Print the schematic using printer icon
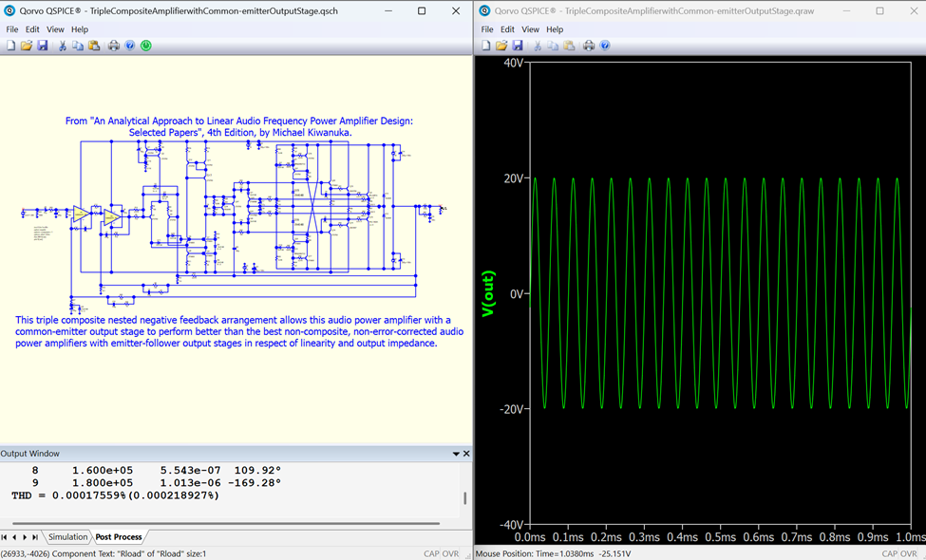 coord(114,46)
